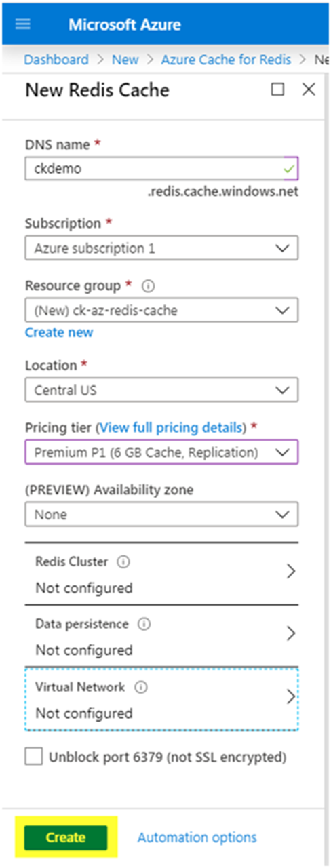The image size is (331, 868).
Task: Open the Pricing tier dropdown
Action: 161,452
